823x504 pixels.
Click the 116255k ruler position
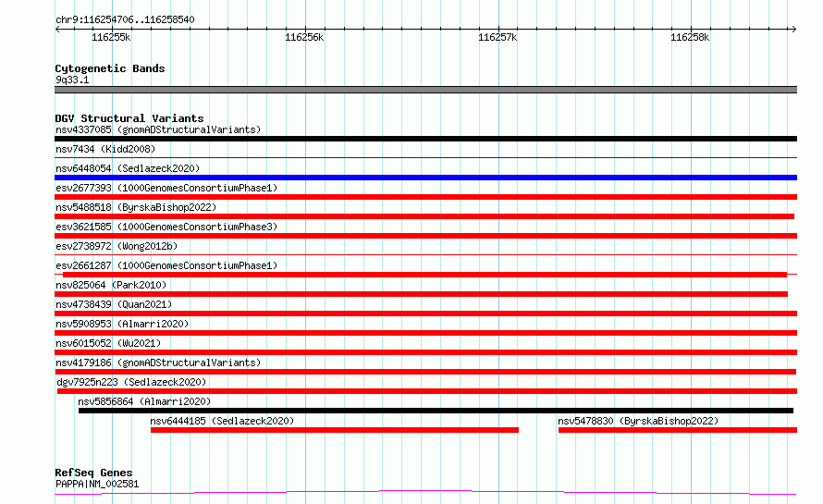111,37
